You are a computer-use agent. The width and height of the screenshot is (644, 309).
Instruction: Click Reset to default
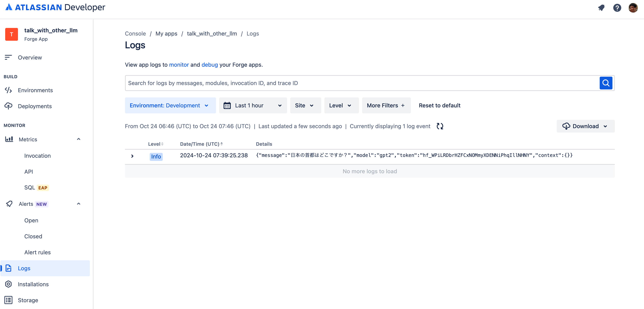440,106
